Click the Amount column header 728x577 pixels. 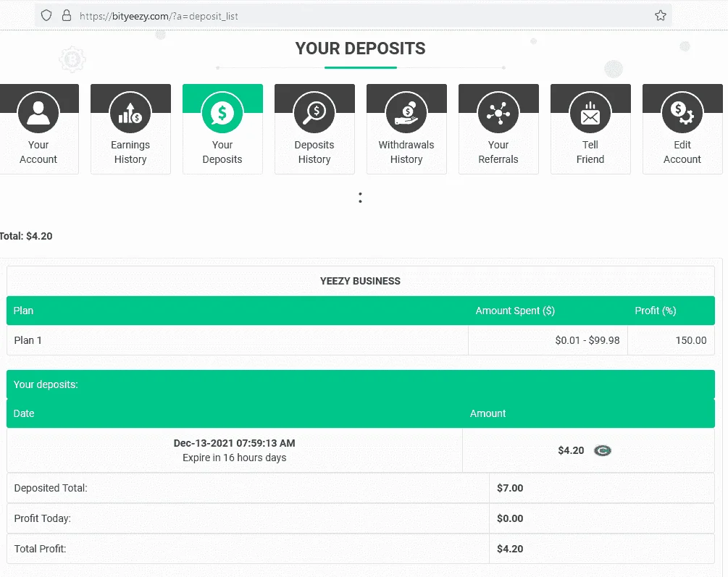click(488, 413)
